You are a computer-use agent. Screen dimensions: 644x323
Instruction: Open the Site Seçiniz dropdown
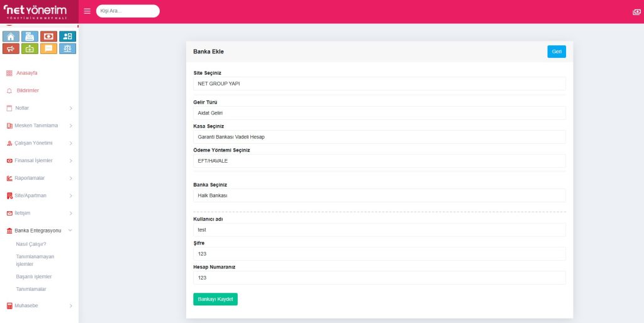coord(379,84)
